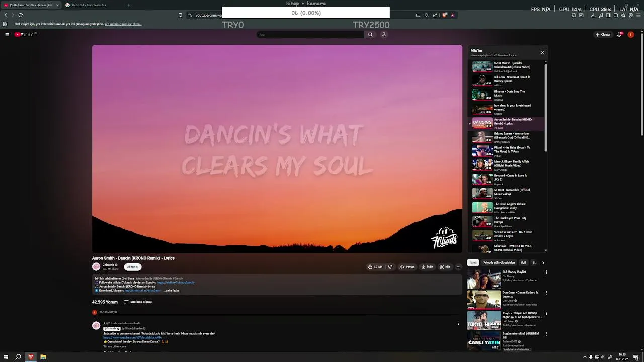
Task: Open options menu for Old Money Playlist
Action: (x=546, y=273)
